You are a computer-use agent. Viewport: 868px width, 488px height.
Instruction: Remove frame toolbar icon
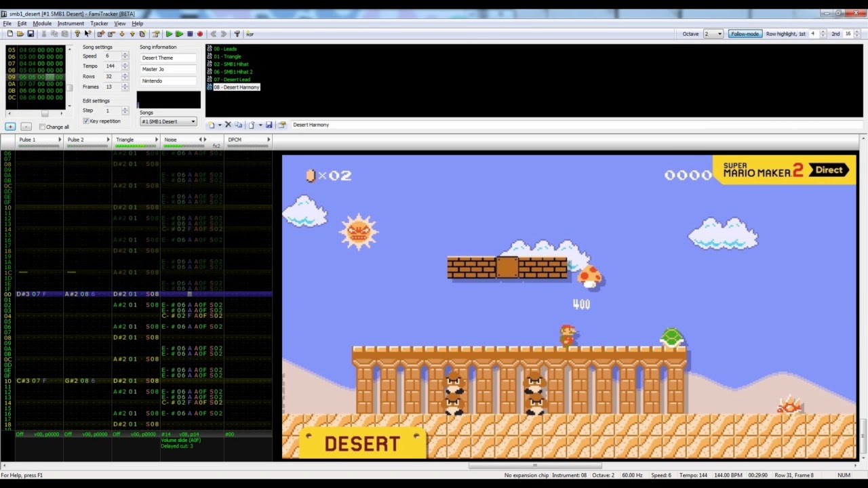[111, 34]
